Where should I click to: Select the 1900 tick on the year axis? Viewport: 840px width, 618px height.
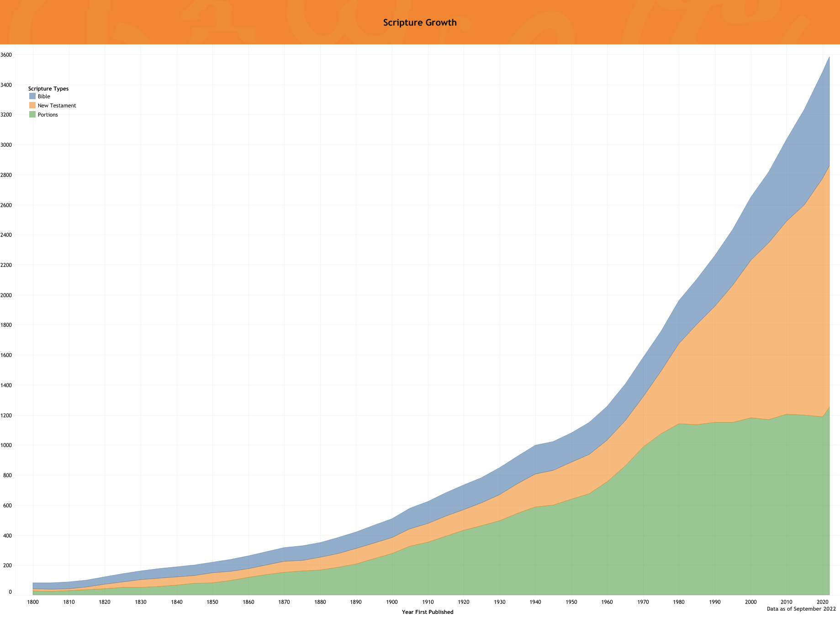pos(392,602)
